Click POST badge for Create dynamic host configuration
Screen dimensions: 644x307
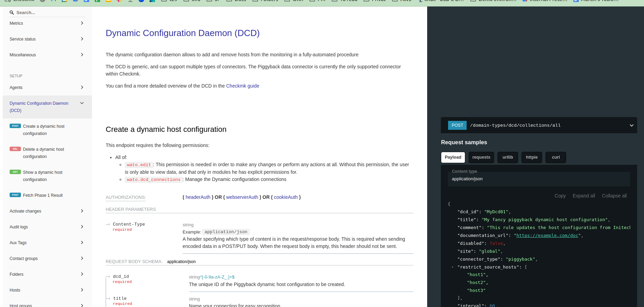click(15, 126)
